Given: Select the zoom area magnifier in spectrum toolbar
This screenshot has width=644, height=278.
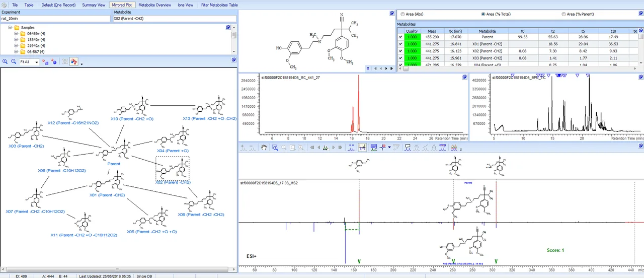Looking at the screenshot, I should (x=275, y=148).
